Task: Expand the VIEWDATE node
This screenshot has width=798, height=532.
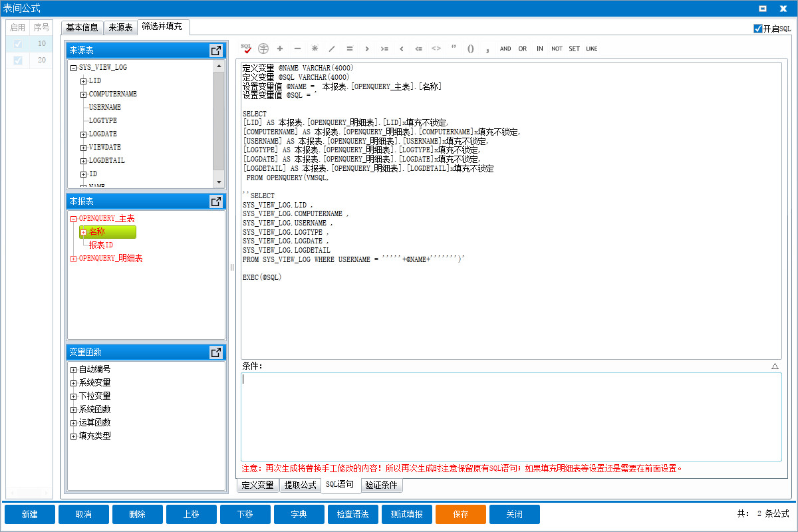Action: pos(83,148)
